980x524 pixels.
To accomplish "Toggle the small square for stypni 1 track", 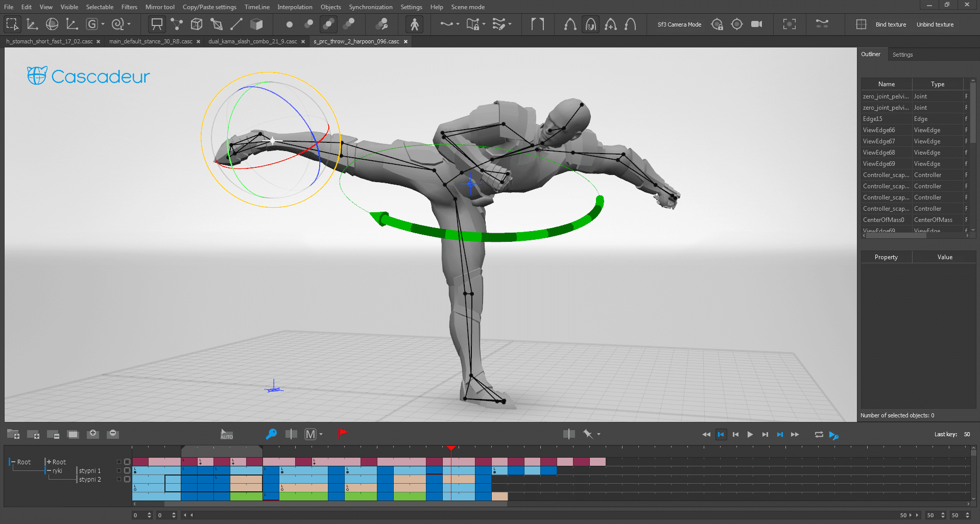I will [119, 470].
